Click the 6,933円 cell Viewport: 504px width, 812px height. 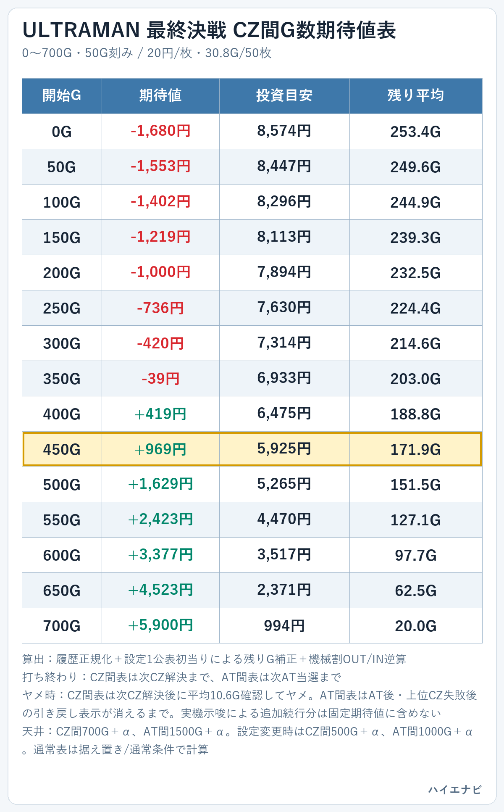[284, 378]
